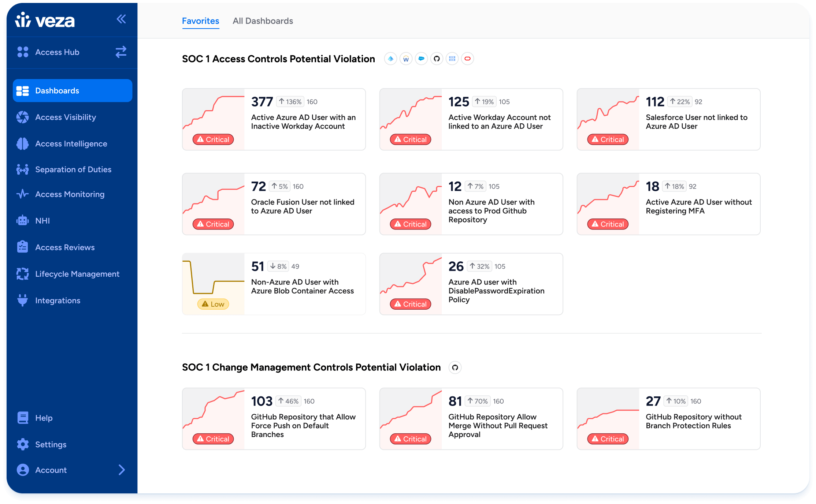
Task: Open the Dashboards sidebar item
Action: pos(73,90)
